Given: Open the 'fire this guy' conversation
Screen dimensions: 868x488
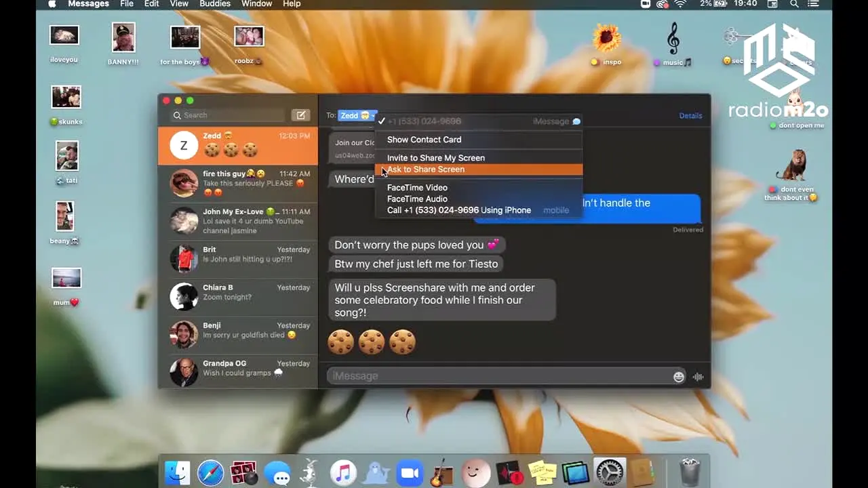Looking at the screenshot, I should 238,184.
